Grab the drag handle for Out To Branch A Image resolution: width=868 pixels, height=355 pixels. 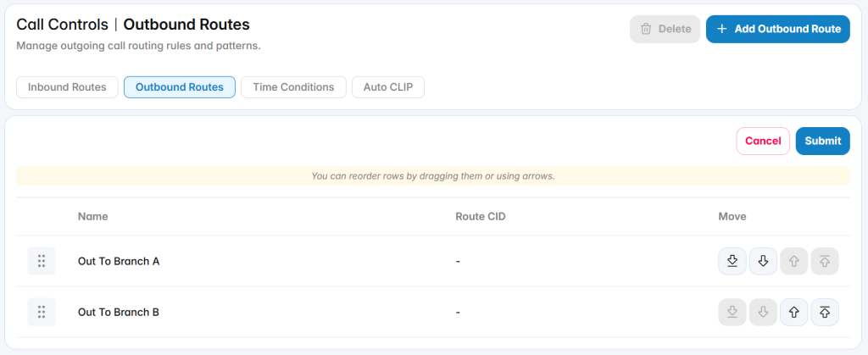tap(42, 261)
